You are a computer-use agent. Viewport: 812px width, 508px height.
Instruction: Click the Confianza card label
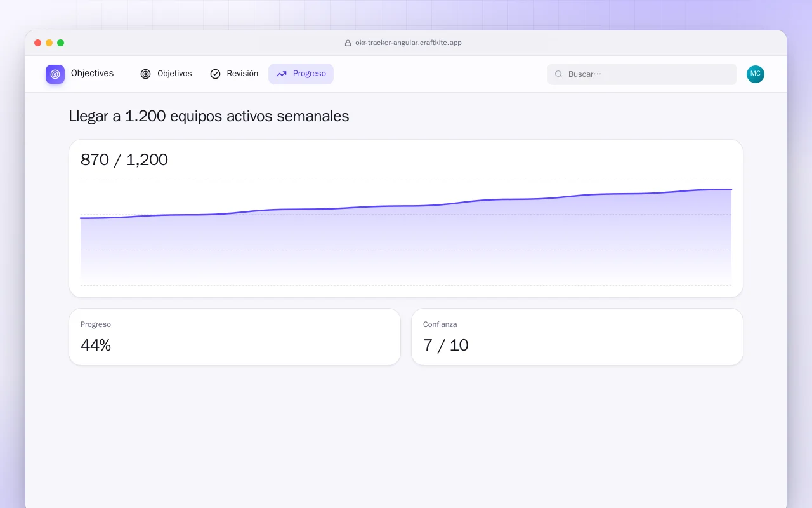[x=440, y=324]
